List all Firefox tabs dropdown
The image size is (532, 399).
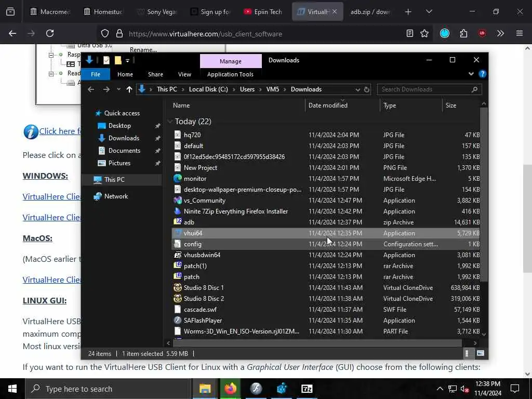coord(429,12)
